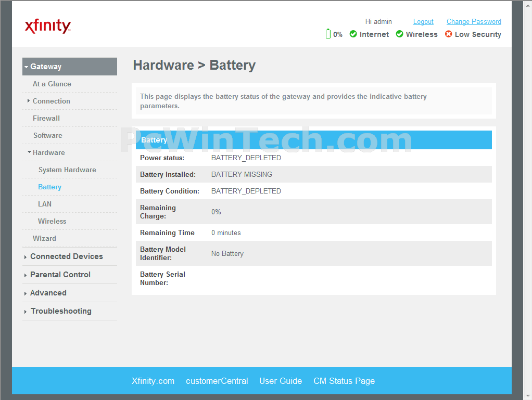This screenshot has width=532, height=400.
Task: Open the Wizard menu item
Action: point(44,239)
